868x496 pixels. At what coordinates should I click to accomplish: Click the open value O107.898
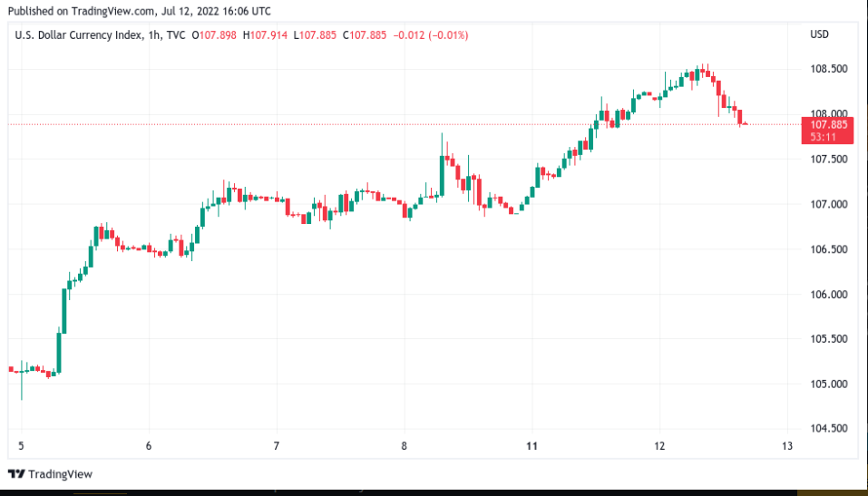[214, 35]
